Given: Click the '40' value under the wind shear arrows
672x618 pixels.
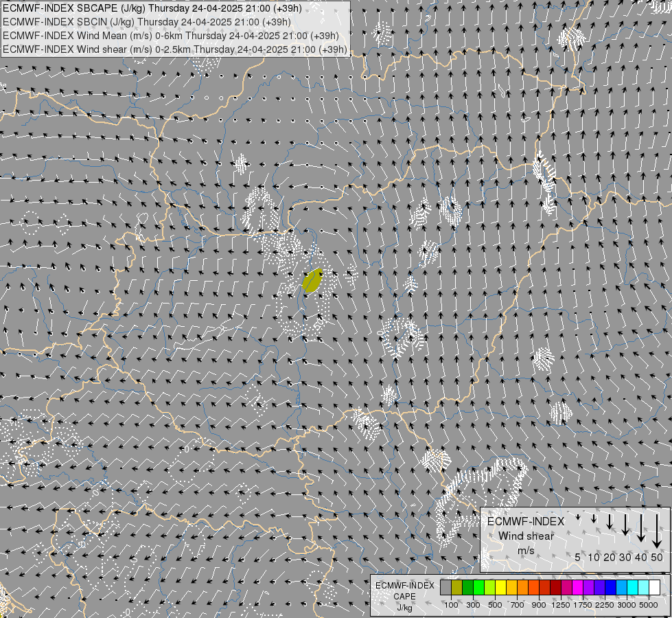Looking at the screenshot, I should coord(640,557).
